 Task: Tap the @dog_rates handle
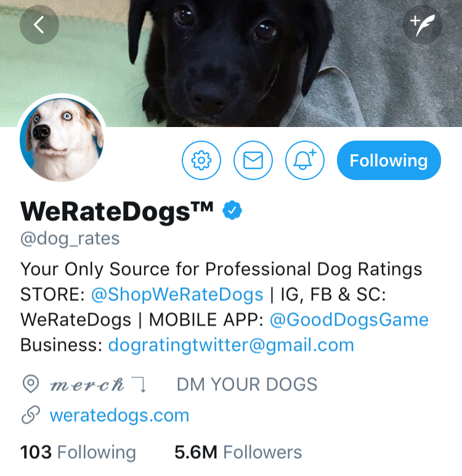pyautogui.click(x=70, y=239)
